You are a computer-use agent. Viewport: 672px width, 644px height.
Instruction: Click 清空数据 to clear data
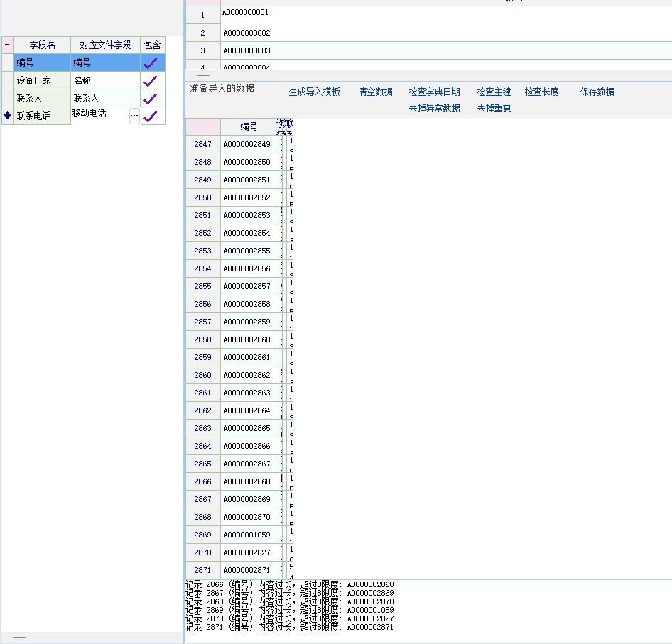375,92
